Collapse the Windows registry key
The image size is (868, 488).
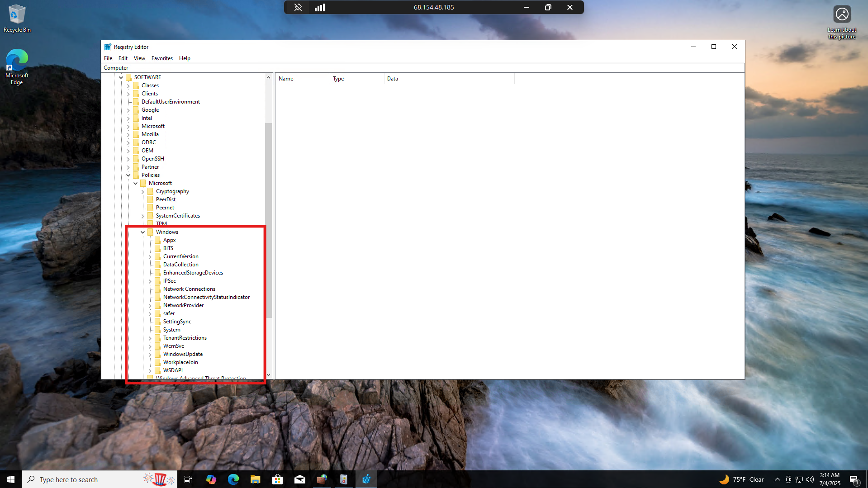[x=143, y=232]
